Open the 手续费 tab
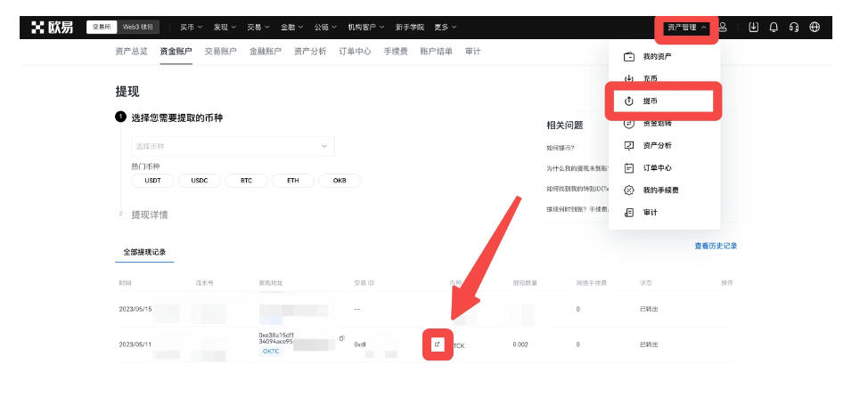Image resolution: width=868 pixels, height=405 pixels. (396, 52)
